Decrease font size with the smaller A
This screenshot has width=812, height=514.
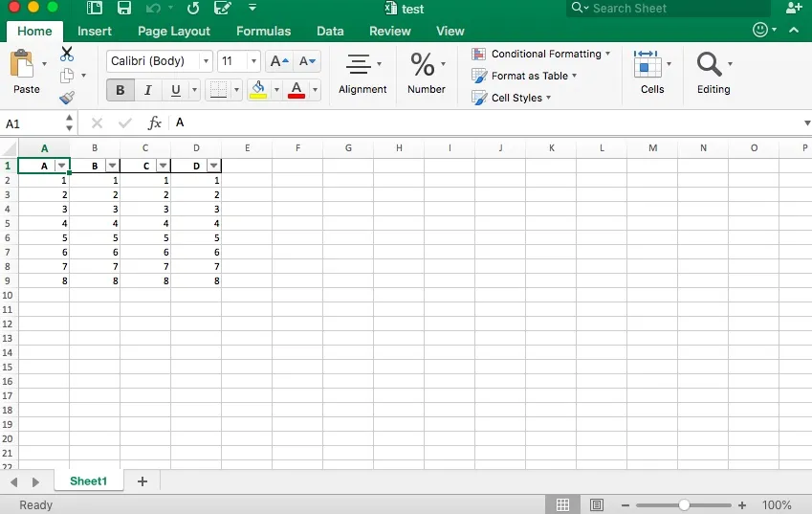307,61
